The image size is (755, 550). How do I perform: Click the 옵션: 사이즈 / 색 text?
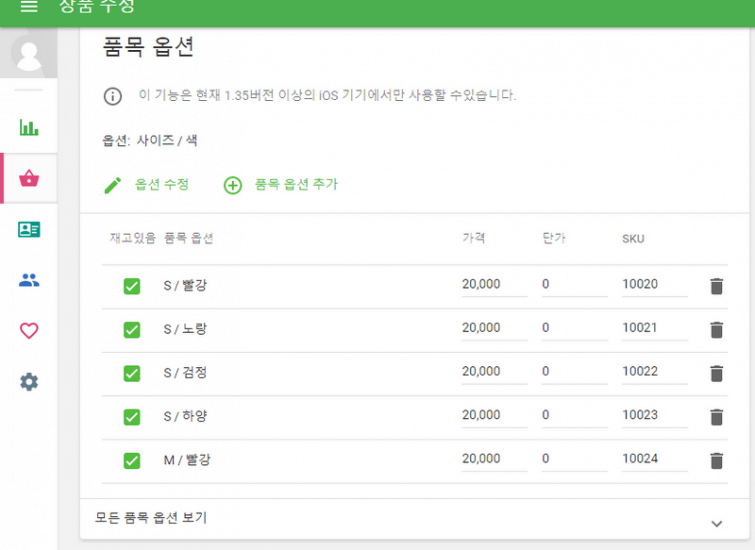(150, 141)
